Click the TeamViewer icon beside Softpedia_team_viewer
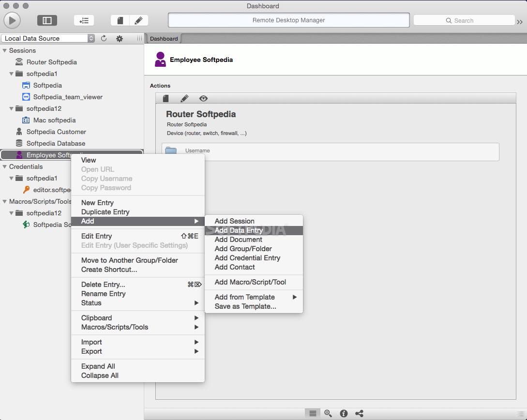527x420 pixels. pyautogui.click(x=26, y=97)
